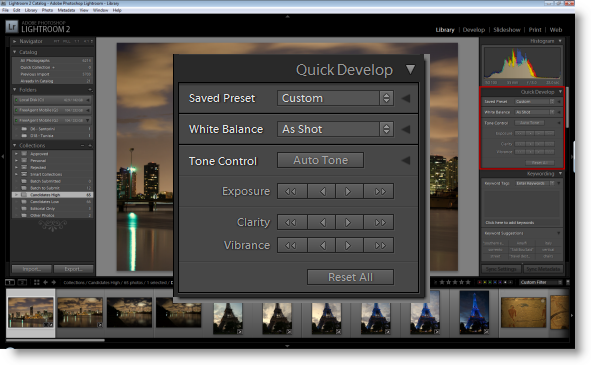The width and height of the screenshot is (591, 365).
Task: Open Saved Preset 'Custom' dropdown in enlarged panel
Action: tap(335, 98)
